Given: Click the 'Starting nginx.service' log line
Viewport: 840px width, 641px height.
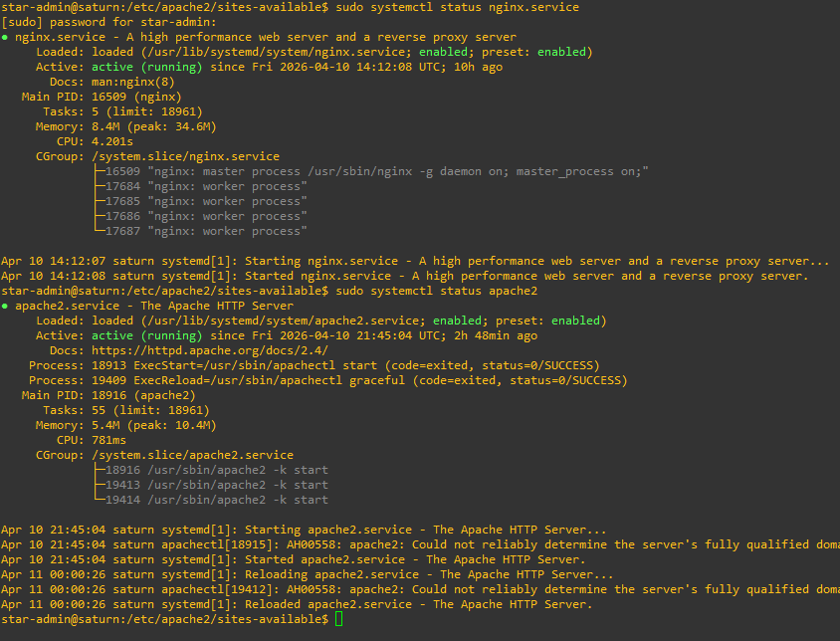Looking at the screenshot, I should coord(415,262).
